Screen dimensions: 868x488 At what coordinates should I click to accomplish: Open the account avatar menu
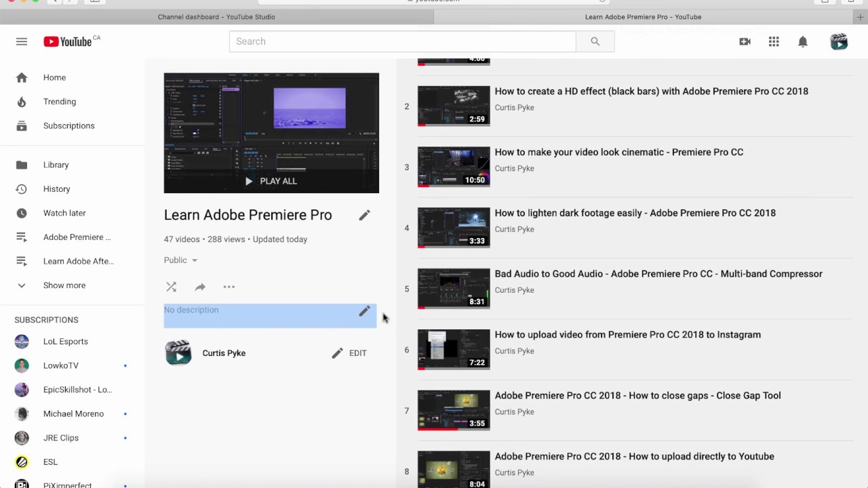point(839,41)
